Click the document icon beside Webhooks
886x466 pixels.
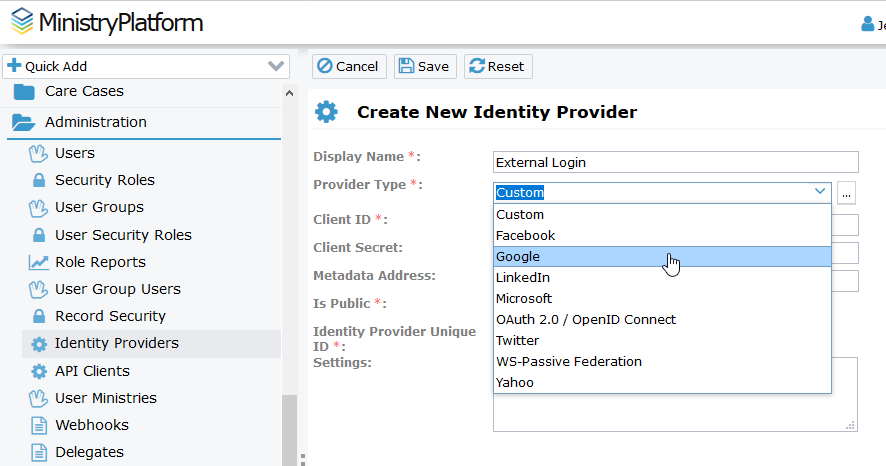(x=39, y=425)
